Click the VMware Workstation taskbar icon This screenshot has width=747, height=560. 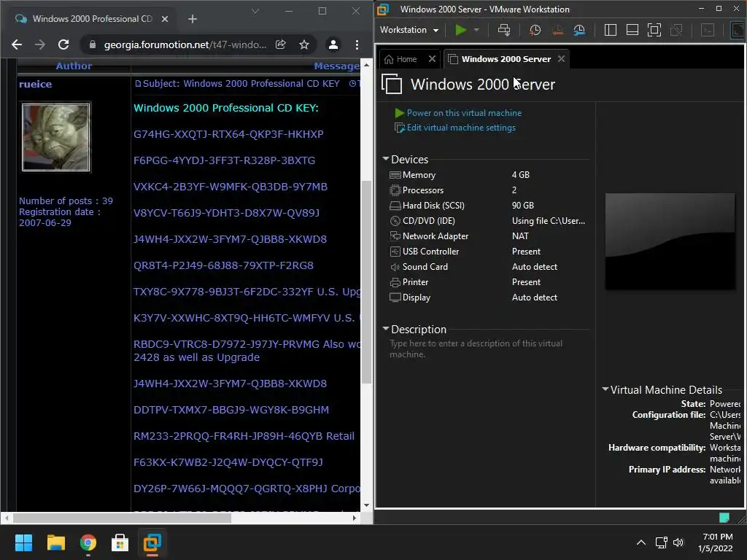coord(152,542)
